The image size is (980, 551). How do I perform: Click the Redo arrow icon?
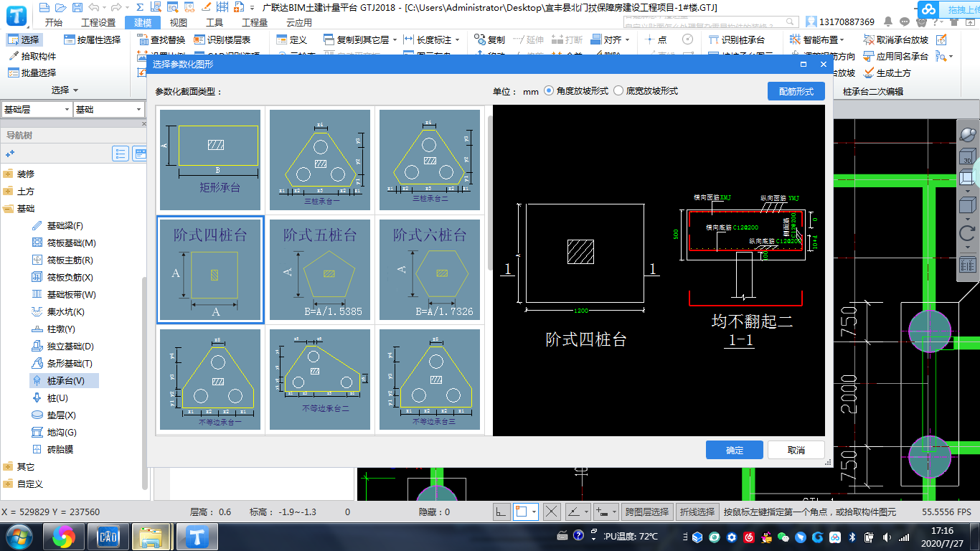click(x=116, y=7)
